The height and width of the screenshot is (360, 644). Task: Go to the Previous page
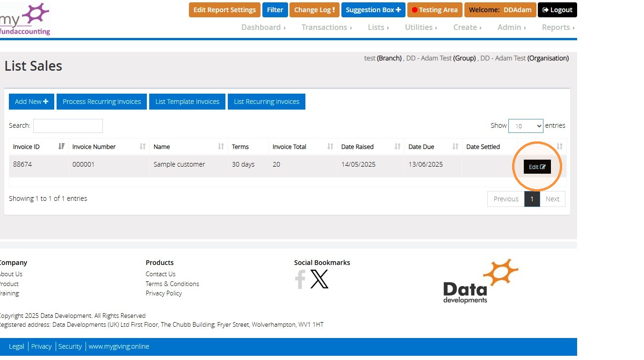pos(506,199)
